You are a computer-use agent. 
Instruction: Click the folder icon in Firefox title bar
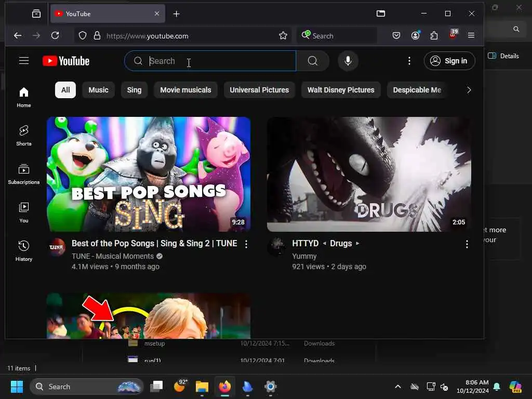(381, 14)
